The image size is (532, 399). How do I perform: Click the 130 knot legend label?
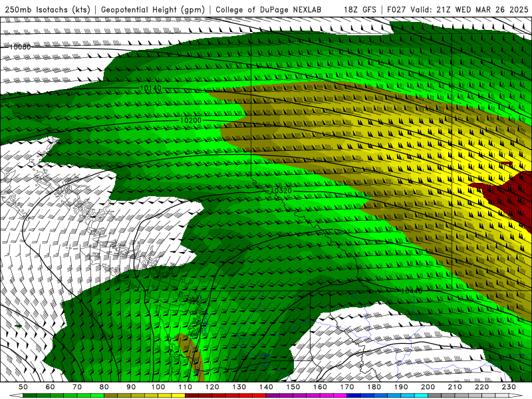pyautogui.click(x=239, y=387)
